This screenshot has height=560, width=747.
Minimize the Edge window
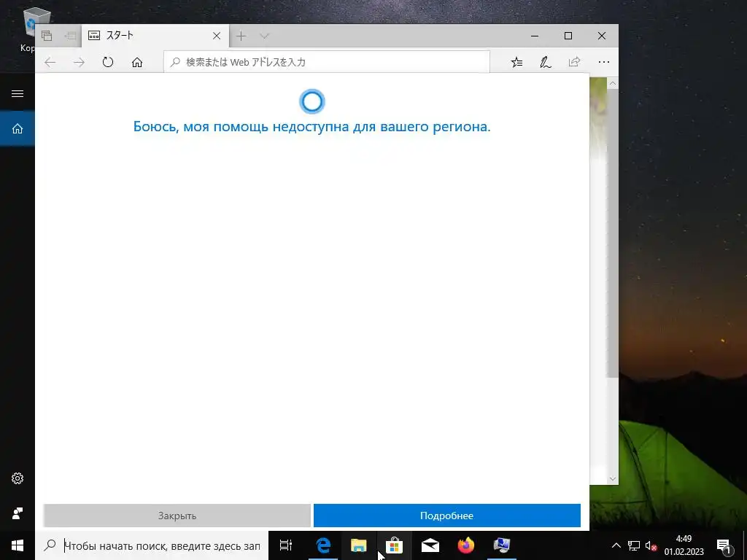coord(535,36)
